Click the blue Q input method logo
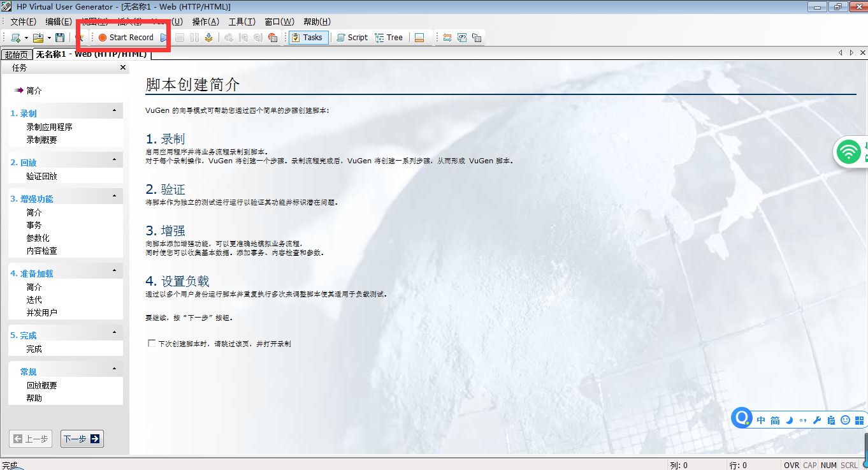The image size is (868, 470). pos(742,418)
